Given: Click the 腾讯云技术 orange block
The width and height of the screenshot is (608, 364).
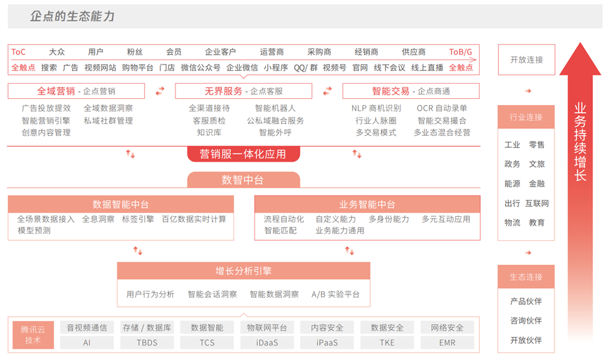Looking at the screenshot, I should tap(33, 335).
